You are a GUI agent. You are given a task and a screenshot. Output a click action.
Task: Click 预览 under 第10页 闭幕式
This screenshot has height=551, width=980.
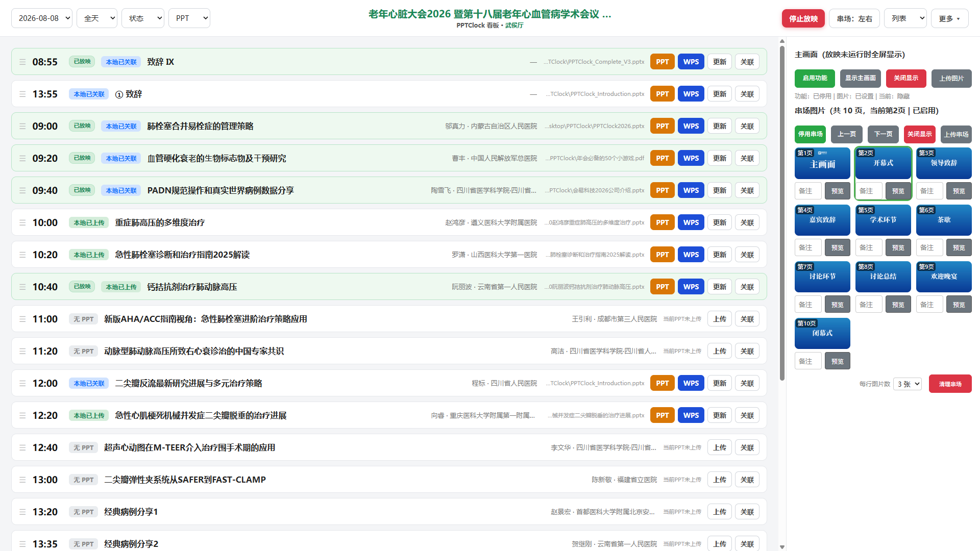(x=838, y=361)
